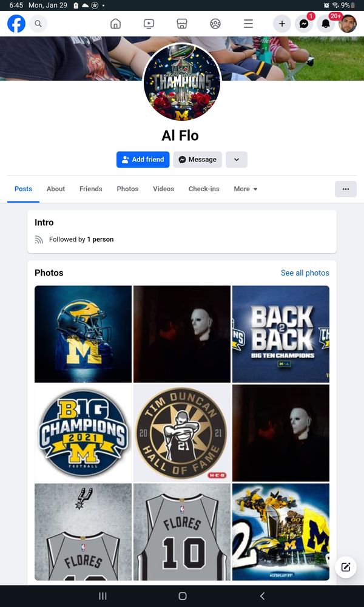Screen dimensions: 364x607
Task: Tap the floating compose edit icon
Action: pyautogui.click(x=345, y=567)
